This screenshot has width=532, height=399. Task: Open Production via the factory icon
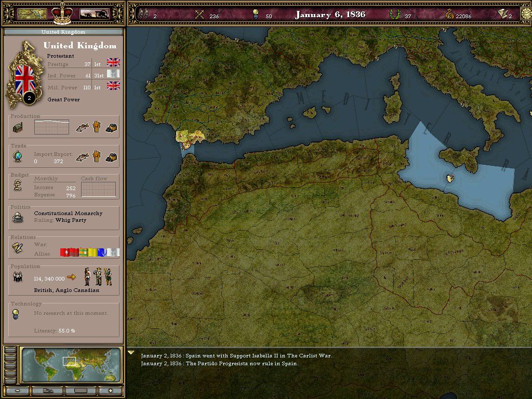coord(18,128)
